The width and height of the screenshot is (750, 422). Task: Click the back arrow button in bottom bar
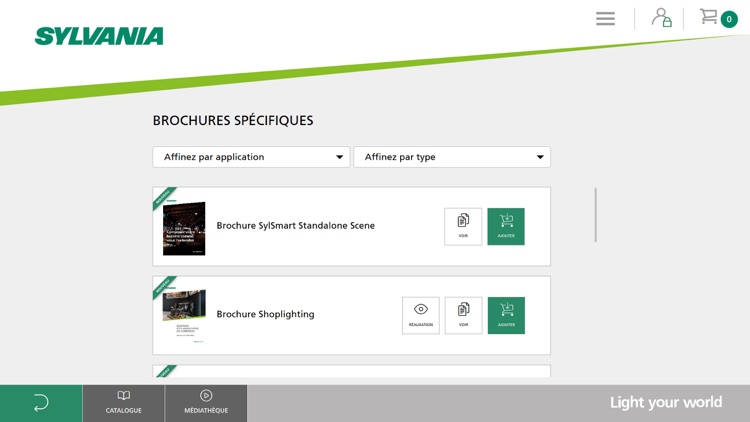coord(41,403)
